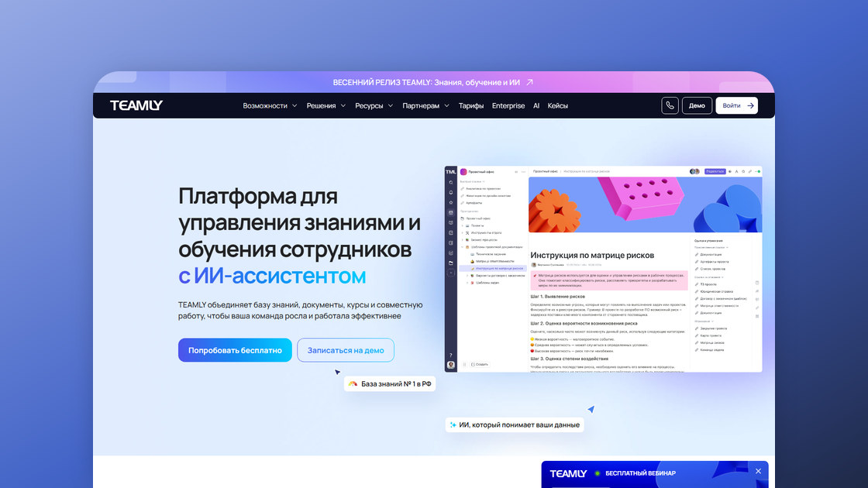Click the notification bell in preview sidebar
Screen dimensions: 868x488
tap(450, 193)
